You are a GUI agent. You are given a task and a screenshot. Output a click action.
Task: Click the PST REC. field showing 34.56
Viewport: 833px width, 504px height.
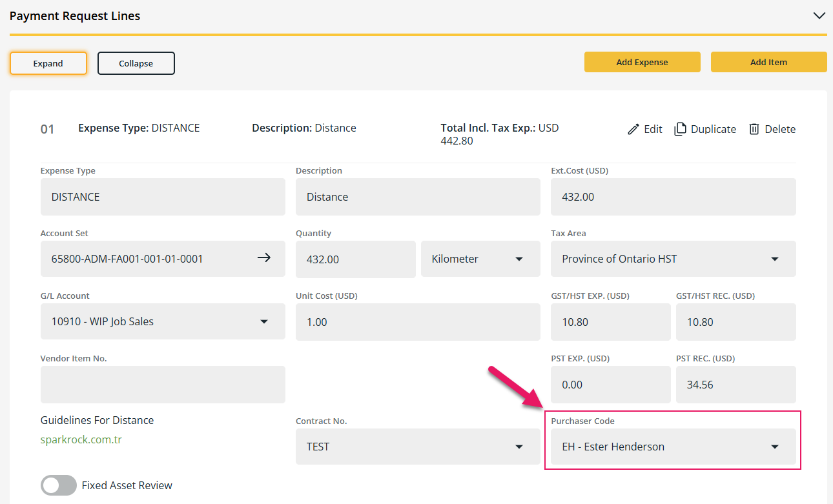(736, 385)
